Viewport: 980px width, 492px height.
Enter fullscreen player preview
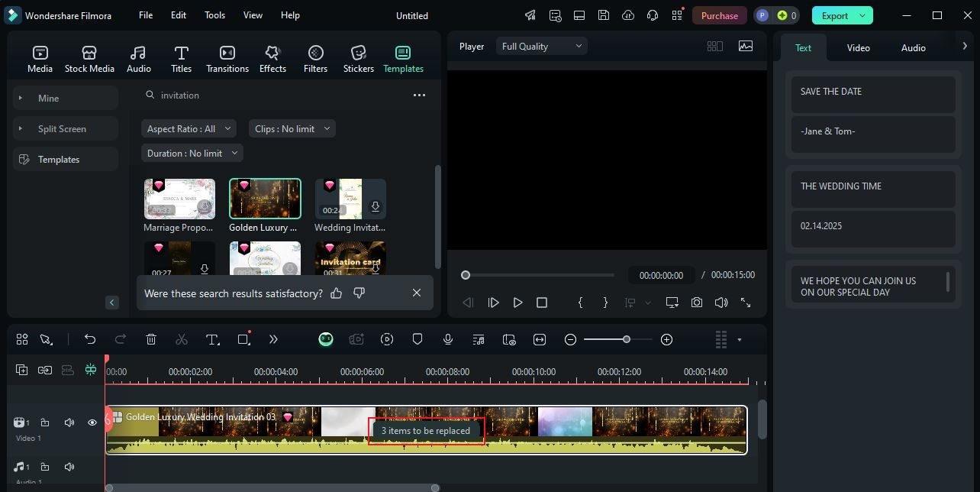(x=746, y=303)
